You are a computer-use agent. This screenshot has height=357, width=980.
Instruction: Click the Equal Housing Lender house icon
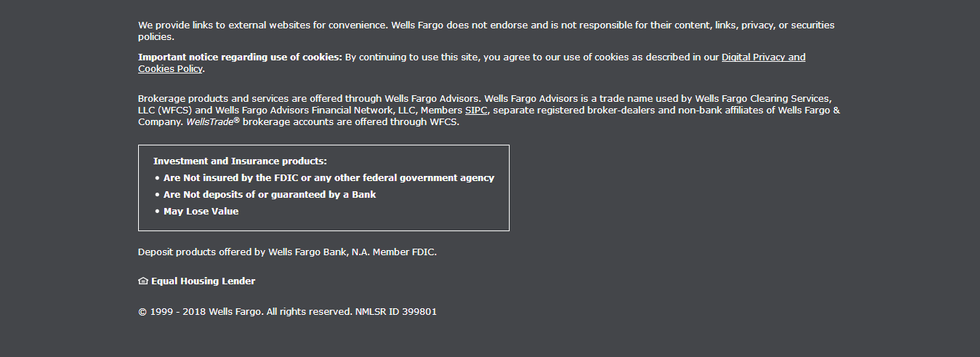click(x=143, y=281)
